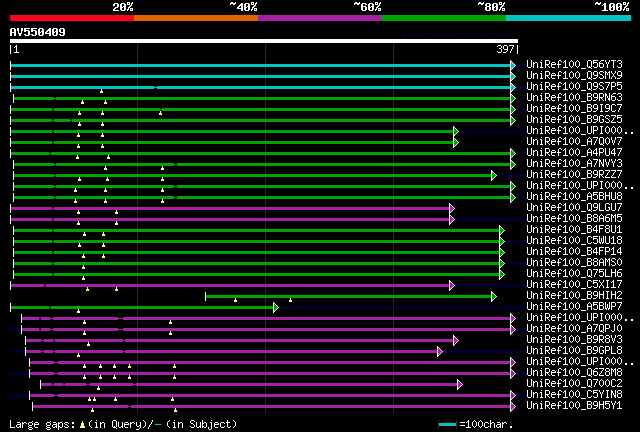Open the UniRef100_Q56YT3 hit label
This screenshot has height=432, width=640.
[x=574, y=65]
